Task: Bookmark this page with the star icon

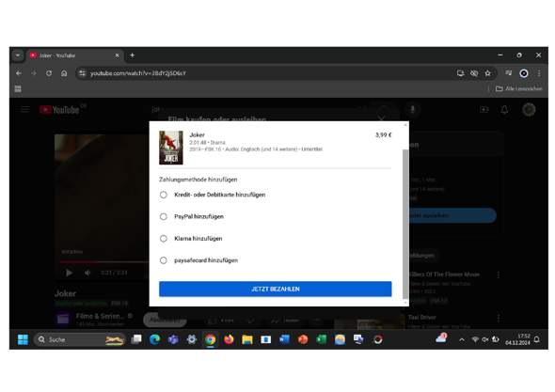Action: click(488, 73)
